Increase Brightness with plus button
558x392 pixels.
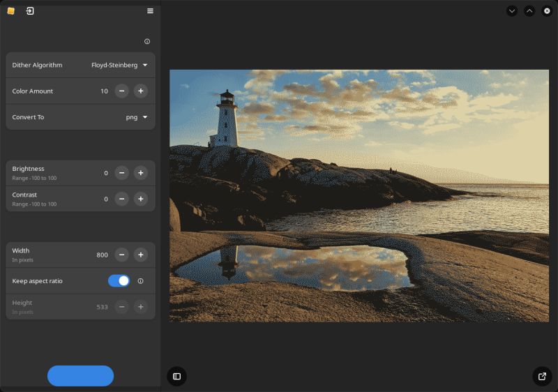click(141, 173)
